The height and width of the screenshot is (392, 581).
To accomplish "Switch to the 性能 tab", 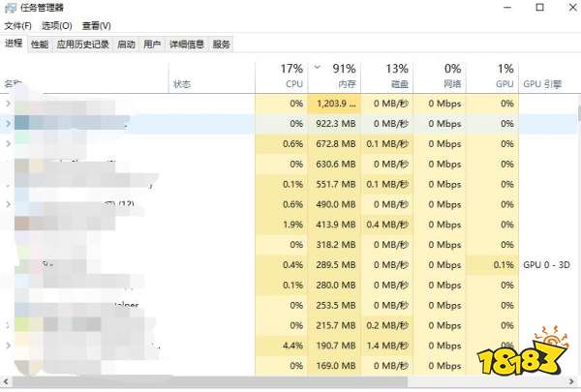I will 40,45.
